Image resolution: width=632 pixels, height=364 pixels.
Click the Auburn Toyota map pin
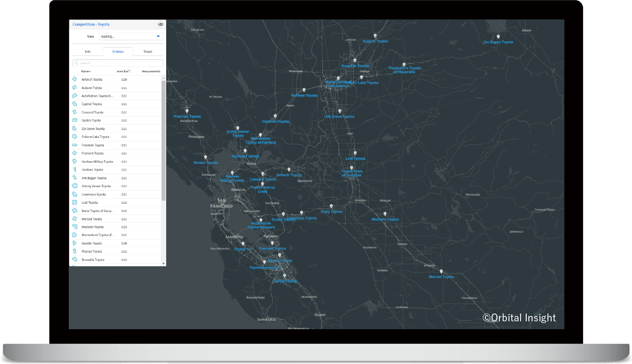tap(375, 36)
